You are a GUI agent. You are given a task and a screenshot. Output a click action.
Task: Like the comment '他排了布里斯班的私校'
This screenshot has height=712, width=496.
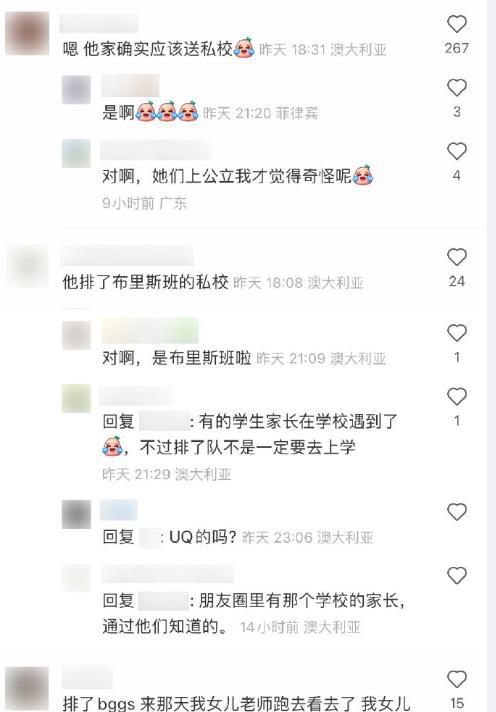pyautogui.click(x=456, y=257)
